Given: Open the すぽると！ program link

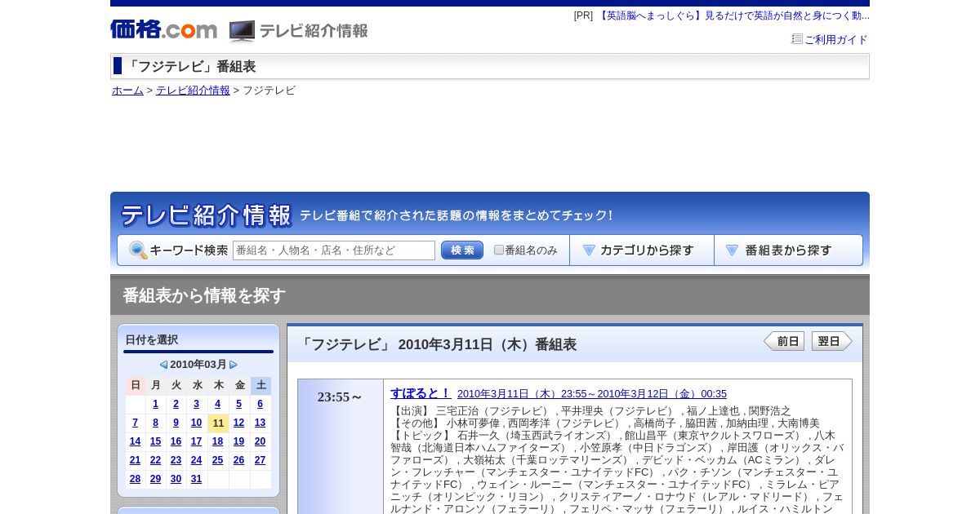Looking at the screenshot, I should coord(420,392).
